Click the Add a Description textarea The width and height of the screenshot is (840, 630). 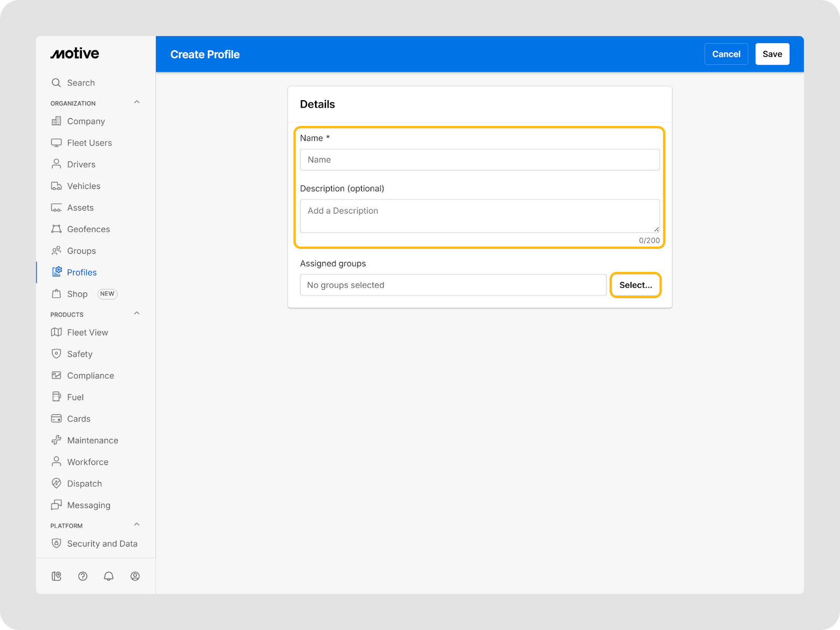(479, 216)
